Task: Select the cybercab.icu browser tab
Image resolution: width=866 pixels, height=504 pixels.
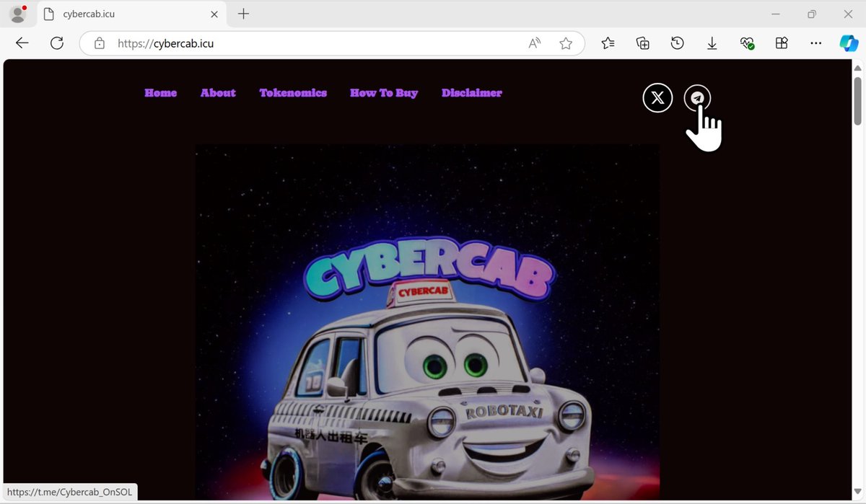Action: click(x=115, y=14)
